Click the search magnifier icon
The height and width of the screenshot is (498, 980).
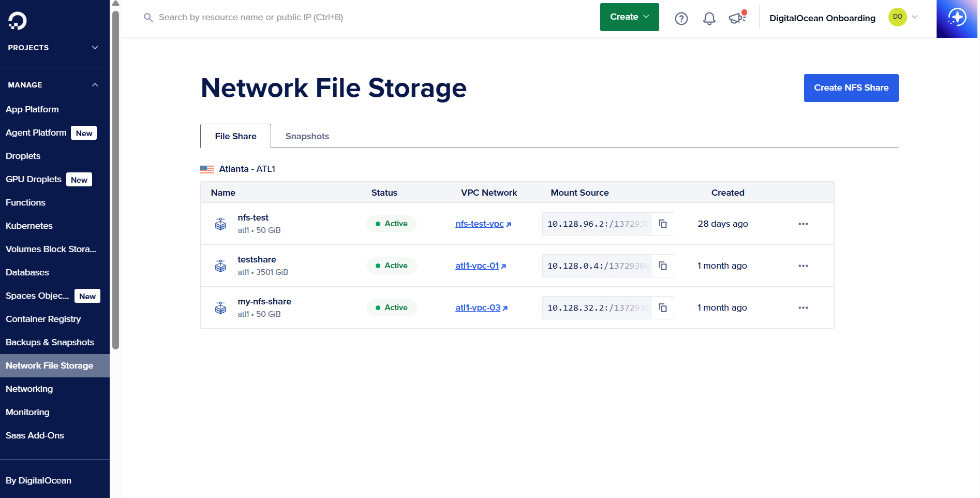[x=148, y=17]
